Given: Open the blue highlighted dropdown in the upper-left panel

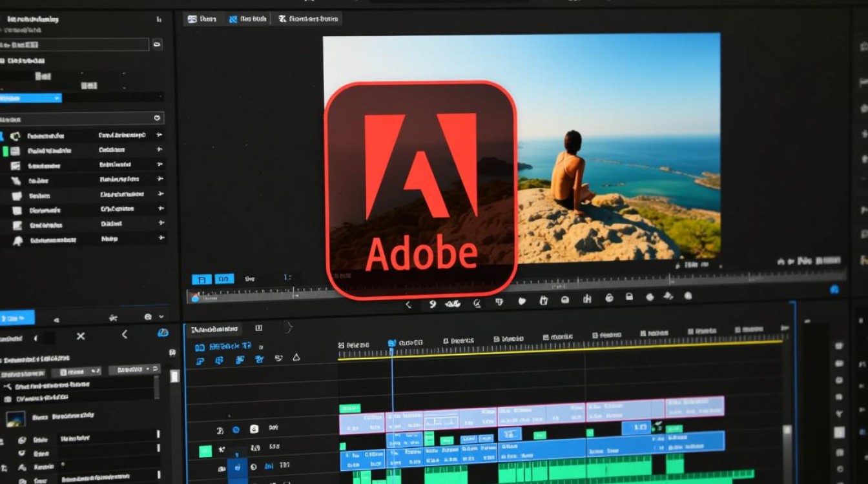Looking at the screenshot, I should click(x=30, y=98).
